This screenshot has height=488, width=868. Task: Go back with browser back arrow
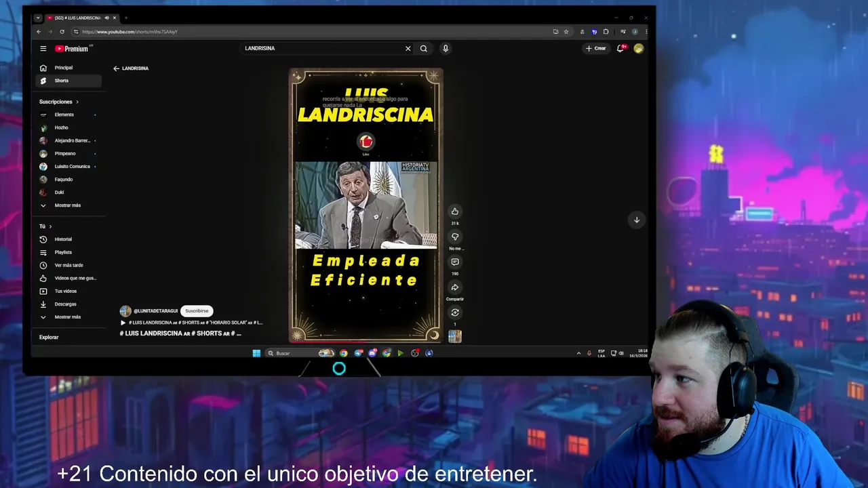tap(39, 32)
